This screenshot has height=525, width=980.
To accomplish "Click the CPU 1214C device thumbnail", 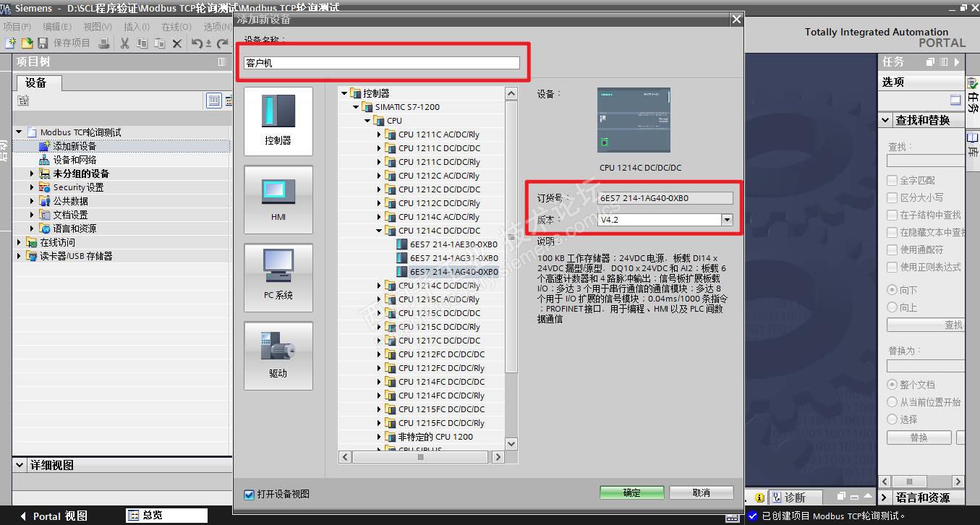I will [634, 120].
